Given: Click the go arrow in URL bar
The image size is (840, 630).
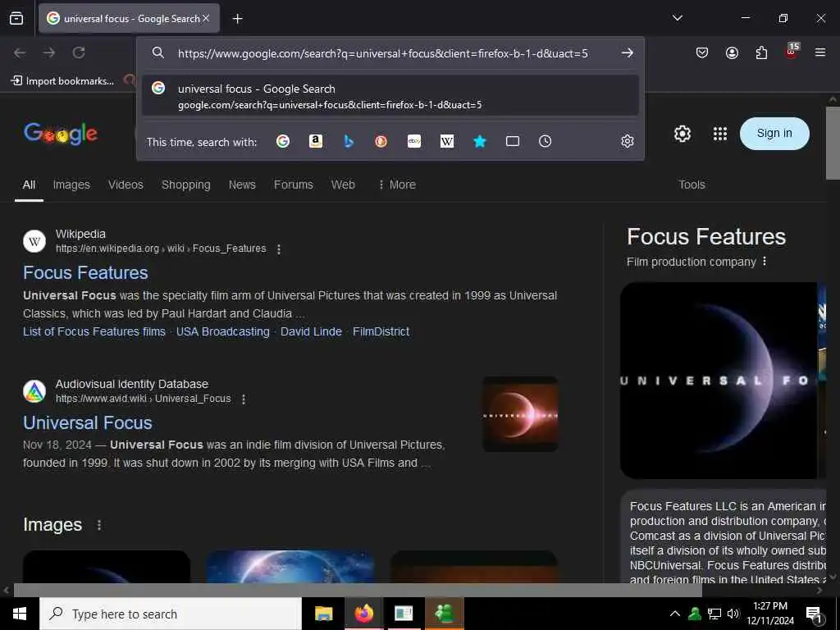Looking at the screenshot, I should (627, 53).
